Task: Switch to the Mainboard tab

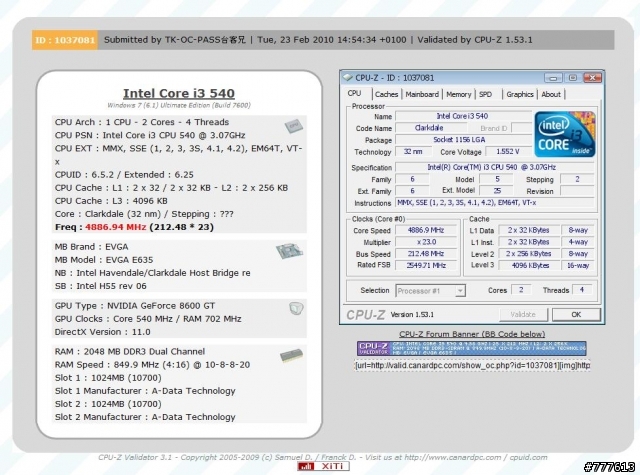Action: tap(422, 94)
